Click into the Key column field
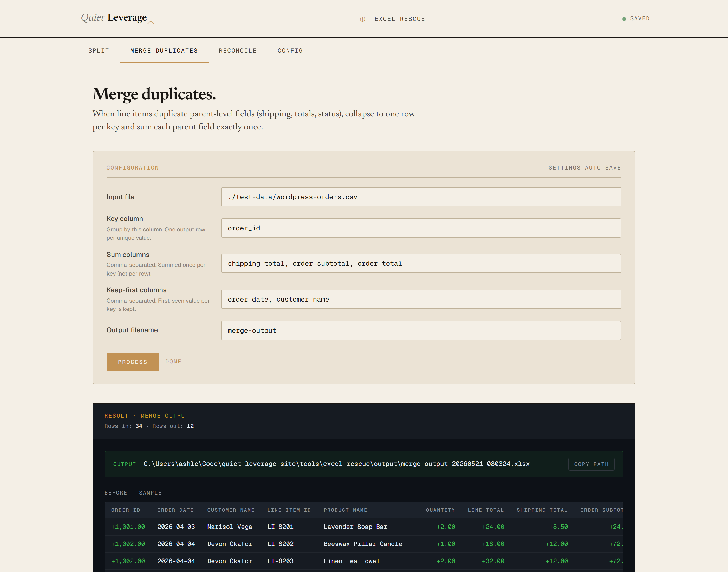 (x=421, y=228)
